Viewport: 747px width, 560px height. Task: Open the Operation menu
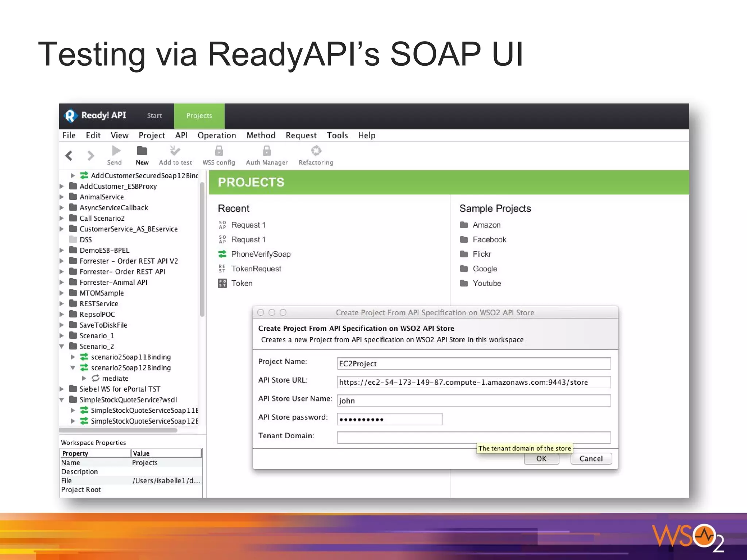[x=217, y=135]
